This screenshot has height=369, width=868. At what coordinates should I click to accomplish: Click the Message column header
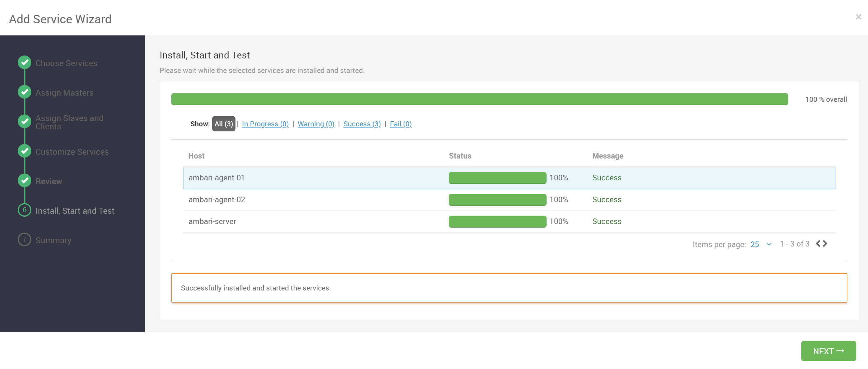607,156
